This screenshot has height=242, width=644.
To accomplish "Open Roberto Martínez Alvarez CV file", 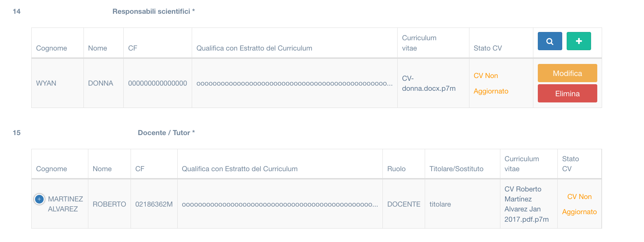I will [x=526, y=204].
